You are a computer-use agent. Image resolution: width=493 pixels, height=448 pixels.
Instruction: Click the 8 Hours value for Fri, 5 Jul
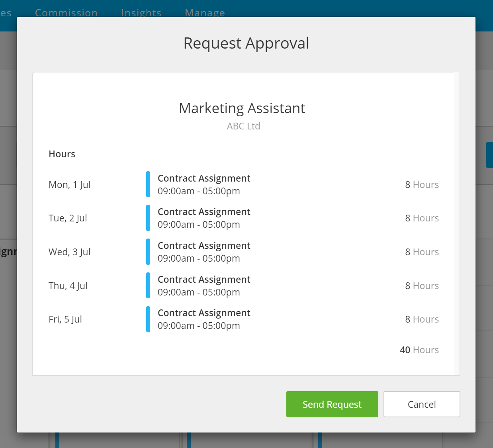coord(422,319)
